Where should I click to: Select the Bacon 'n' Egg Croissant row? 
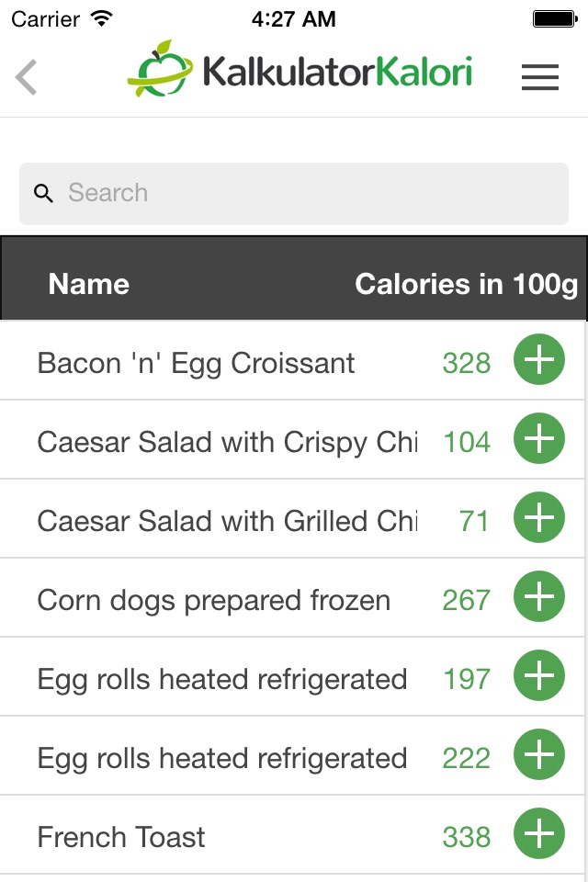pos(292,360)
